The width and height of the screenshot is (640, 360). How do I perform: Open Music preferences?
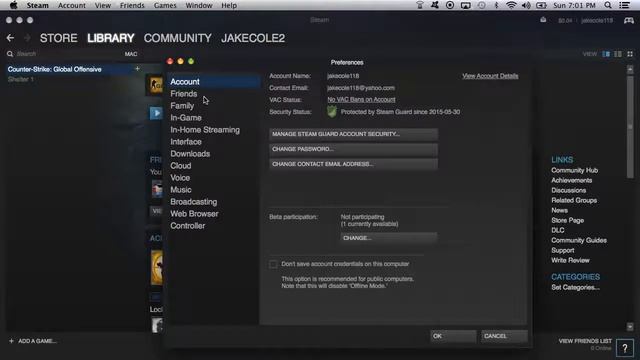coord(181,190)
